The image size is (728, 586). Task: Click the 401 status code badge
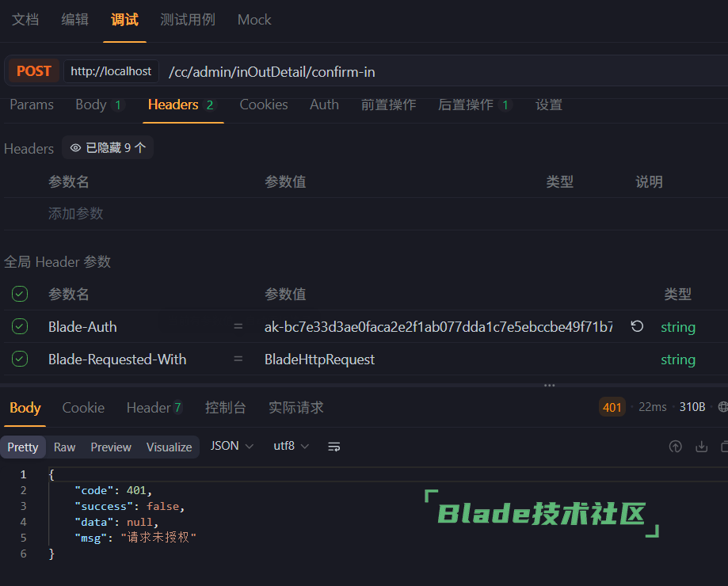coord(612,407)
